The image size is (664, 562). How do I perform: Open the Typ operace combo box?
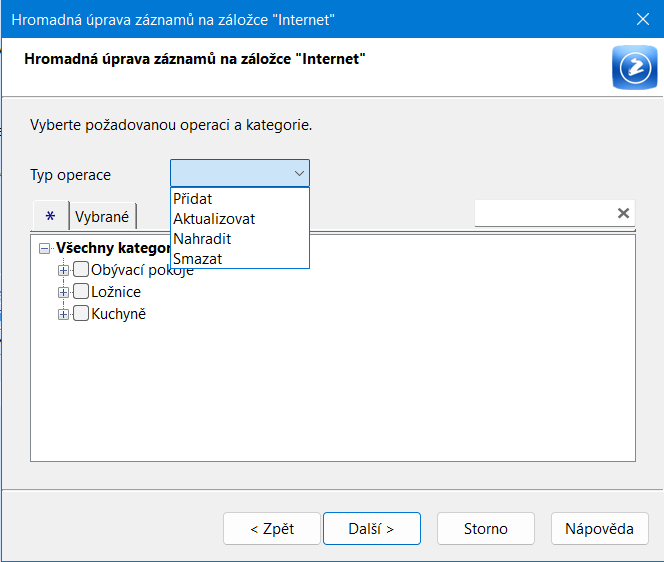(x=240, y=174)
